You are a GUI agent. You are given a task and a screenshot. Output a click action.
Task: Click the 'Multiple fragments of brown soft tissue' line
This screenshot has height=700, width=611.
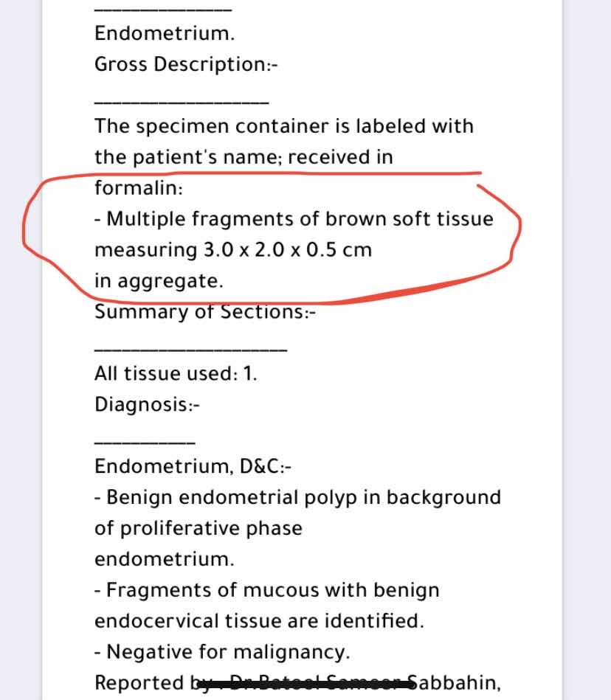point(294,219)
